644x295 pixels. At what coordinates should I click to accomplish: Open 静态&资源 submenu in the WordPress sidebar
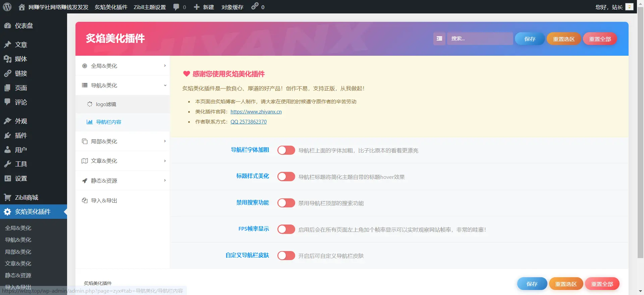click(18, 275)
